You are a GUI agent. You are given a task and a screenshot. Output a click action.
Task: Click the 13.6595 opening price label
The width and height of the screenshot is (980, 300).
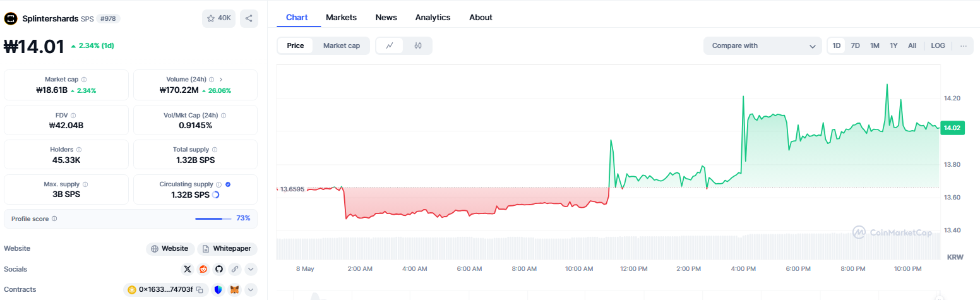(292, 189)
